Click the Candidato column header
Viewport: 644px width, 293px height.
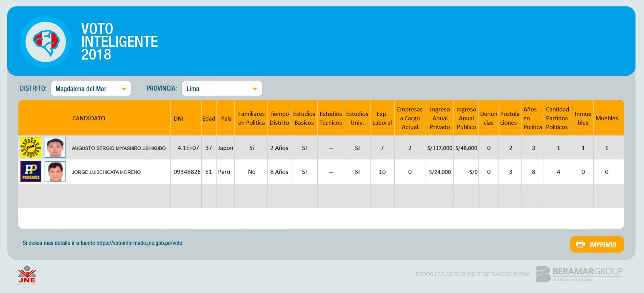point(88,118)
